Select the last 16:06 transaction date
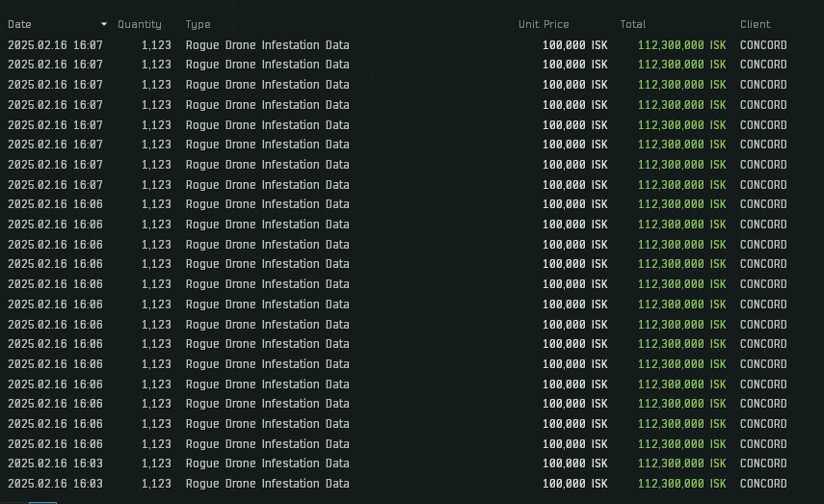Viewport: 824px width, 504px height. click(55, 444)
